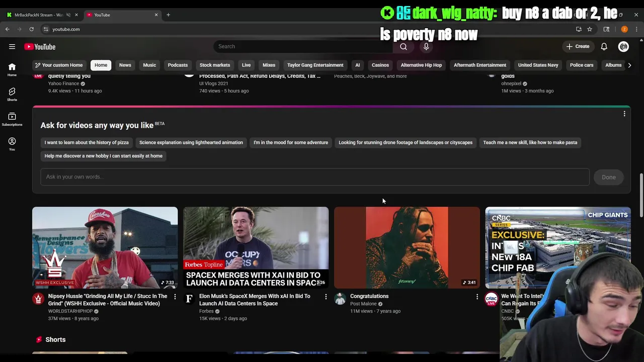The height and width of the screenshot is (362, 644).
Task: Open options for Nipsey Hussle video
Action: 175,297
